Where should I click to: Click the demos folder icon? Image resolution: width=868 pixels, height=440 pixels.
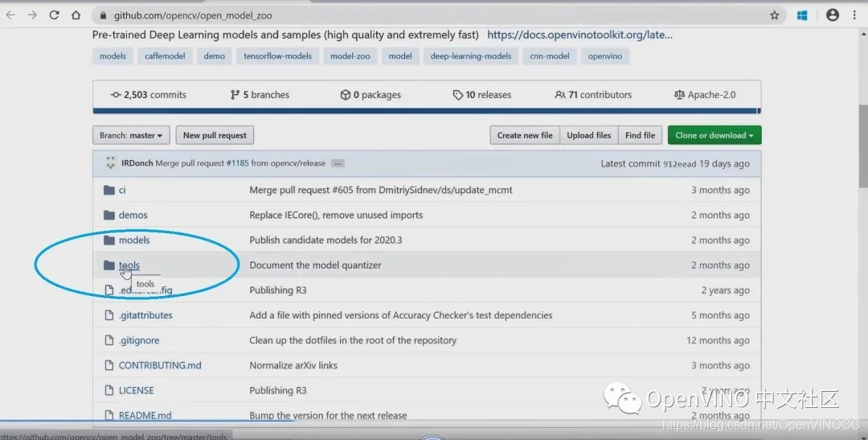pos(109,215)
